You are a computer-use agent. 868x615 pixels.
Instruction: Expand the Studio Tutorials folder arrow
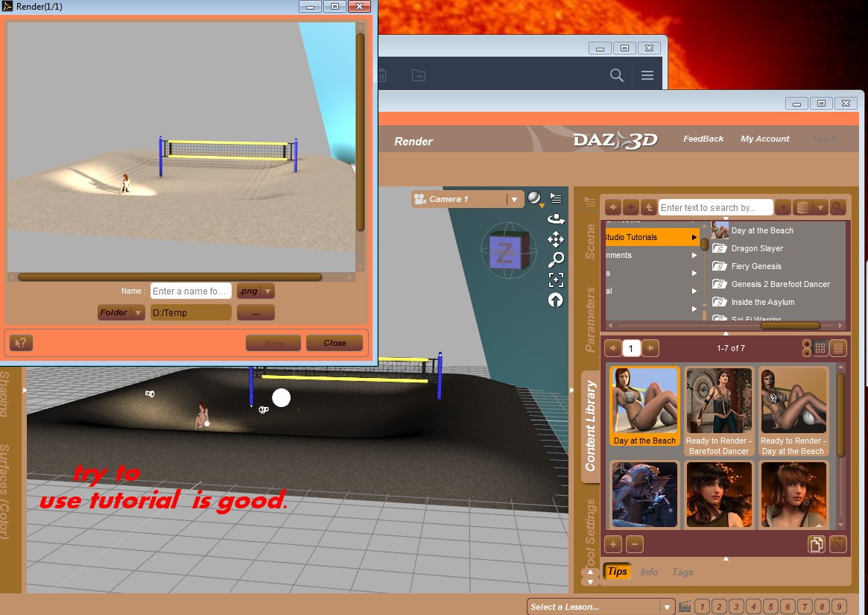click(694, 237)
